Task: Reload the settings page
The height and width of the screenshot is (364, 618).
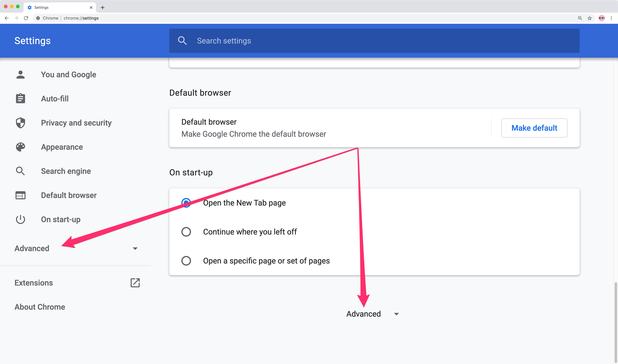Action: (26, 18)
